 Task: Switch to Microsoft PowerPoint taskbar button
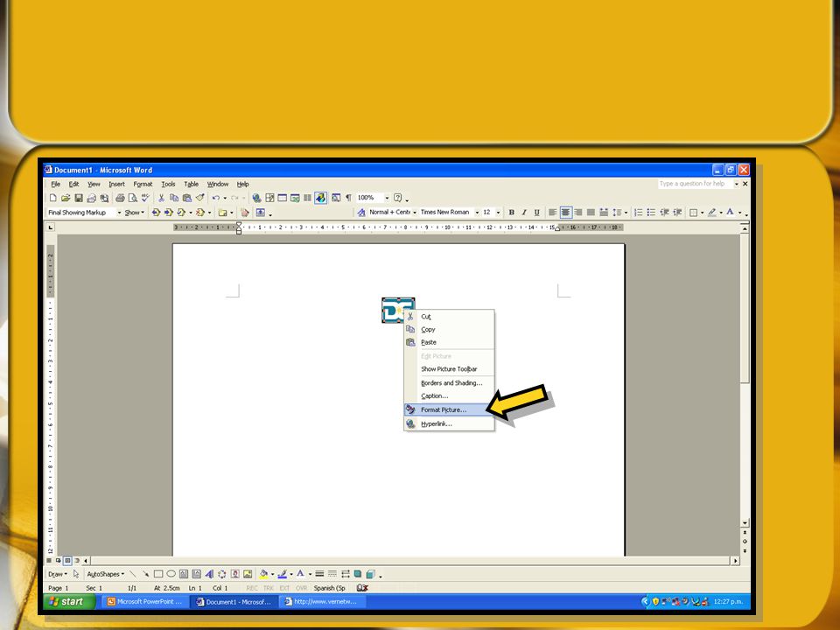pos(145,602)
